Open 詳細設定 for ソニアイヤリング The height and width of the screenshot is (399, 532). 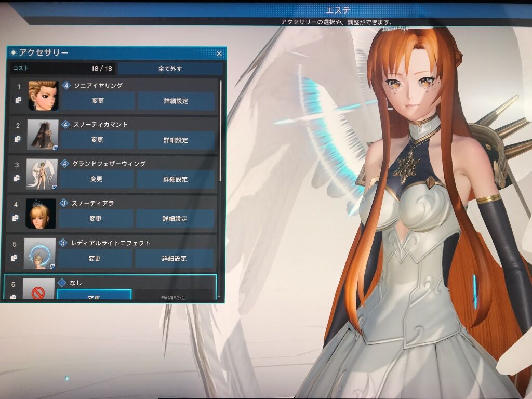point(176,101)
